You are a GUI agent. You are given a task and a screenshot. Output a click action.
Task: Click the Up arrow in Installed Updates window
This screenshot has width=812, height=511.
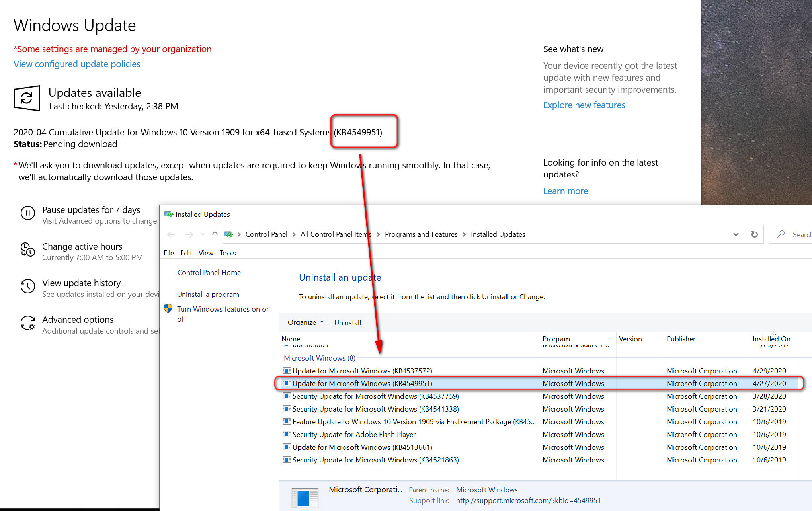point(215,235)
